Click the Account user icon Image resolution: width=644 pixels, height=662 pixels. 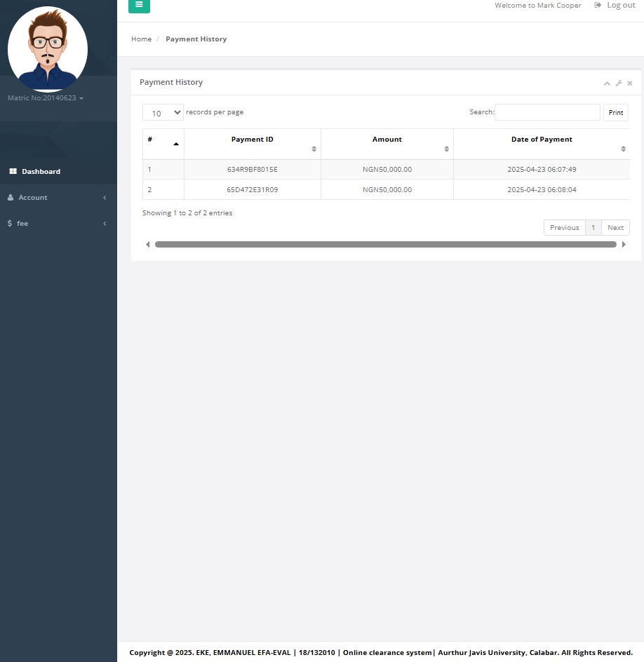pyautogui.click(x=11, y=197)
